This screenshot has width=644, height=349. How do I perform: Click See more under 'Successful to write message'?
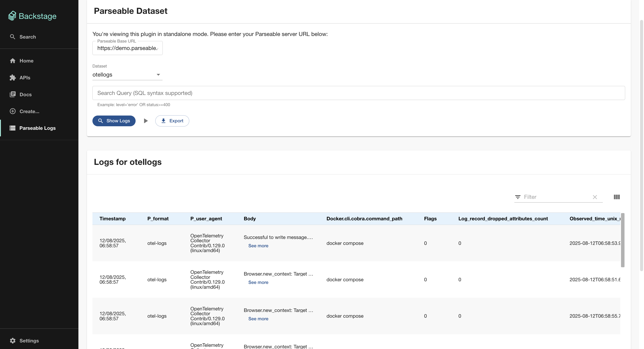click(x=258, y=246)
